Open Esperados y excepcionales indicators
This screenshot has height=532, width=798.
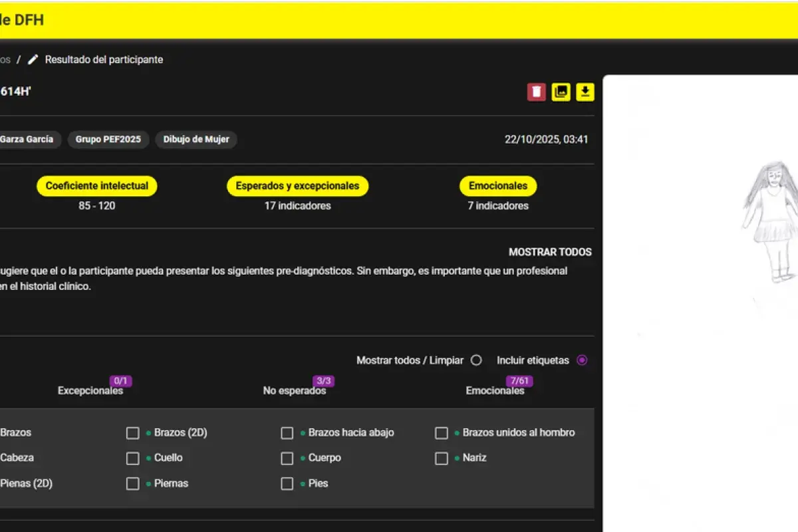[297, 186]
